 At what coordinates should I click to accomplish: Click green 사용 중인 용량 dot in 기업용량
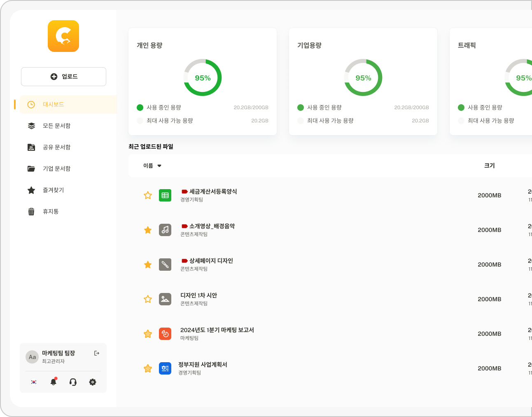click(301, 108)
